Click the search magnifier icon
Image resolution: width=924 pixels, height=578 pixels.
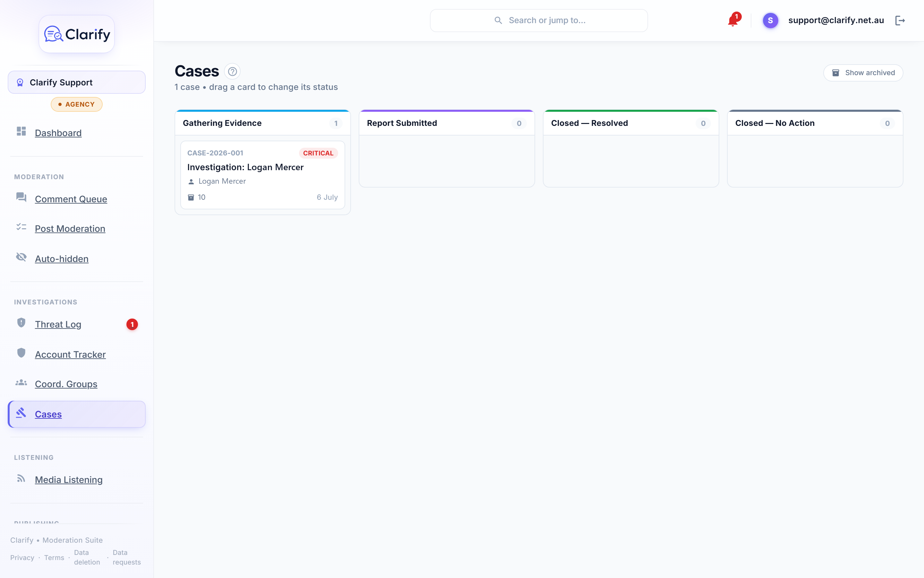pyautogui.click(x=498, y=20)
